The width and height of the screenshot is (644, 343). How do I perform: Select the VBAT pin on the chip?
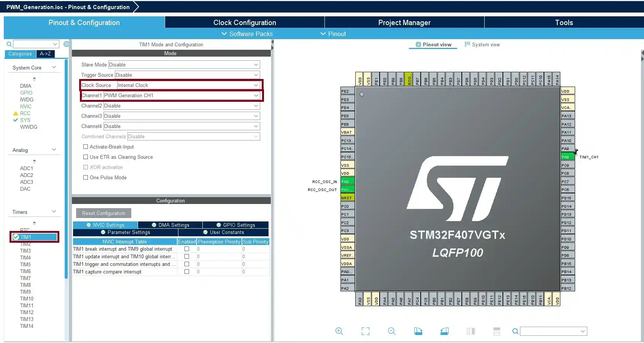[x=347, y=132]
